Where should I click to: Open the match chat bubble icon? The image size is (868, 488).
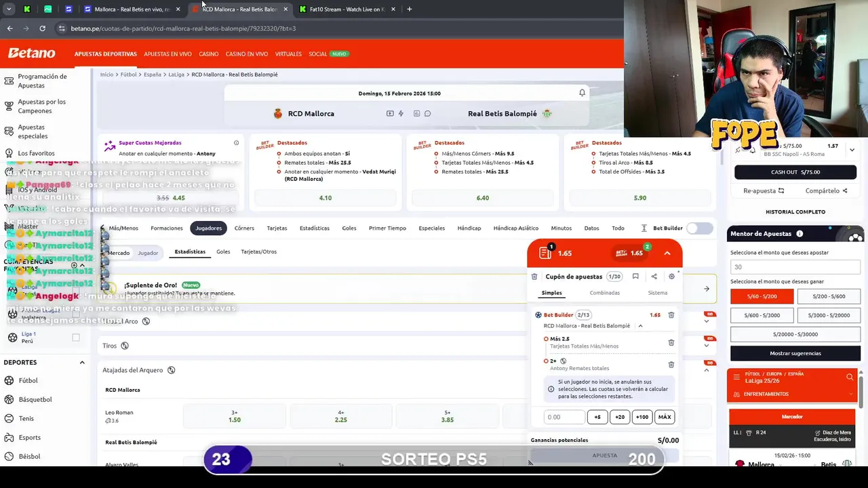(427, 114)
